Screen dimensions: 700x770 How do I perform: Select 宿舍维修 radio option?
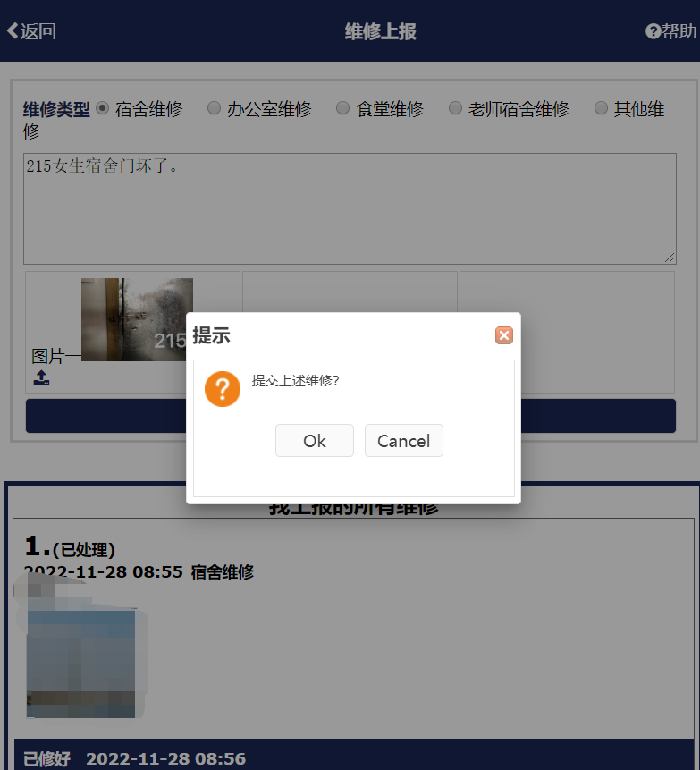click(102, 108)
